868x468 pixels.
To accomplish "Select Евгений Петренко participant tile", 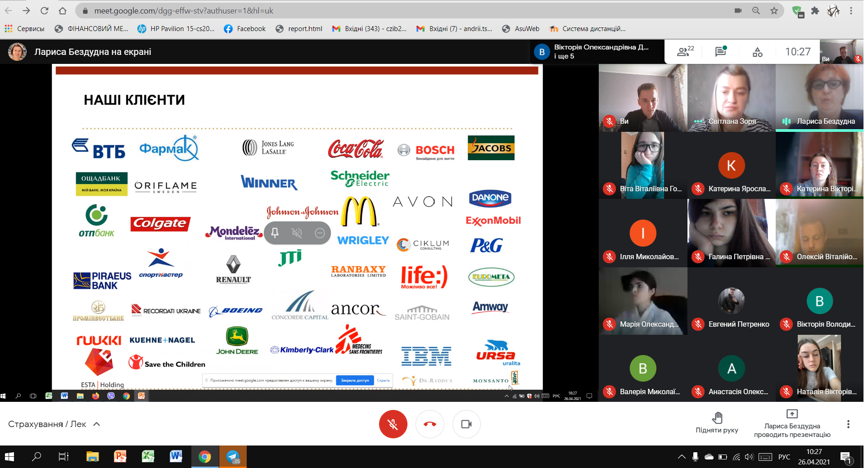I will (x=731, y=301).
